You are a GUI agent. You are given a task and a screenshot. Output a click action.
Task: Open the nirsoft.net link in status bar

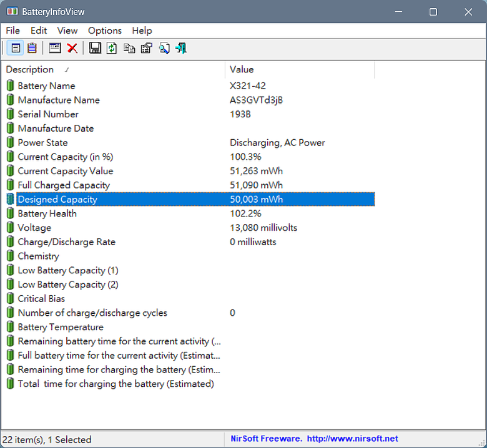[352, 439]
